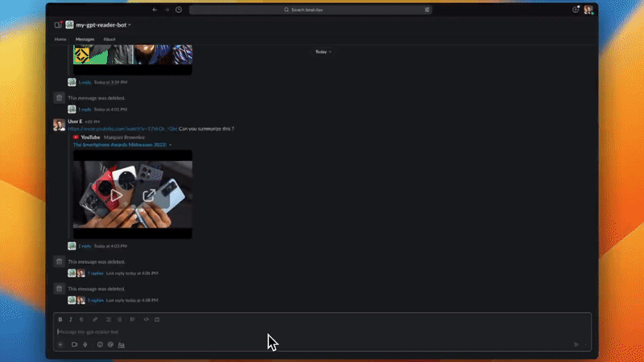Click the mention (@) icon in composer
Screen dimensions: 644x362
pyautogui.click(x=110, y=344)
